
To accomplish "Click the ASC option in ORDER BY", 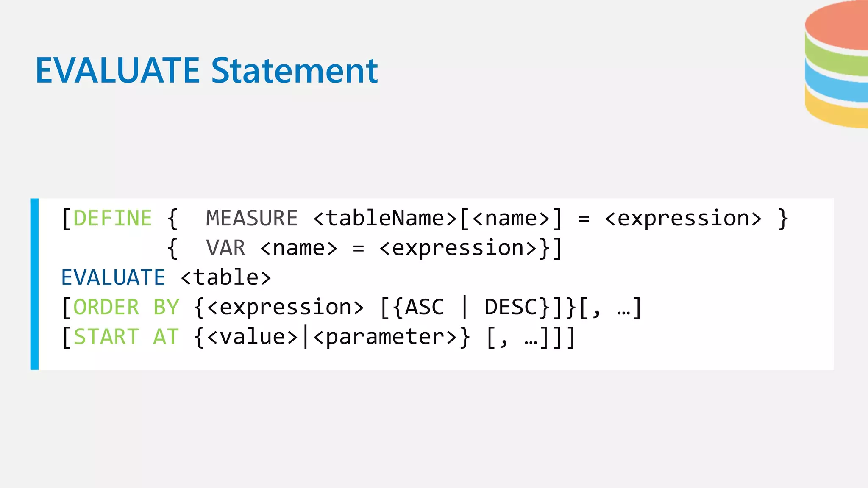I will (425, 307).
